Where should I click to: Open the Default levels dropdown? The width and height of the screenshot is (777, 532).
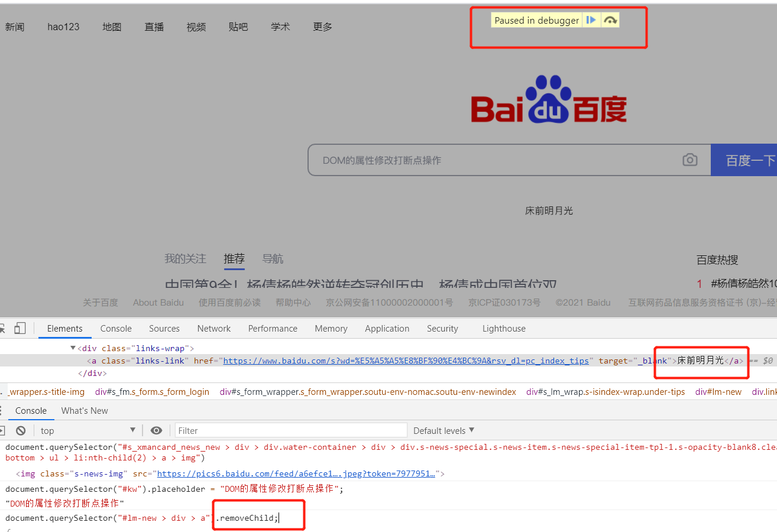[x=444, y=430]
